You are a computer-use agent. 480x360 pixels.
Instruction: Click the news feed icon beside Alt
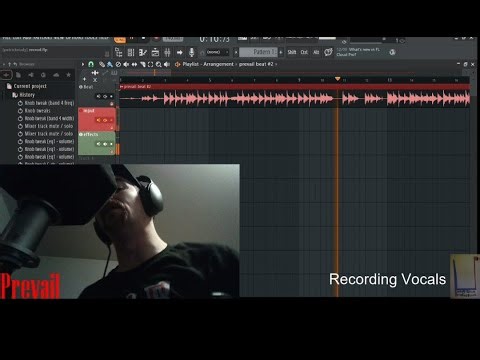click(328, 52)
